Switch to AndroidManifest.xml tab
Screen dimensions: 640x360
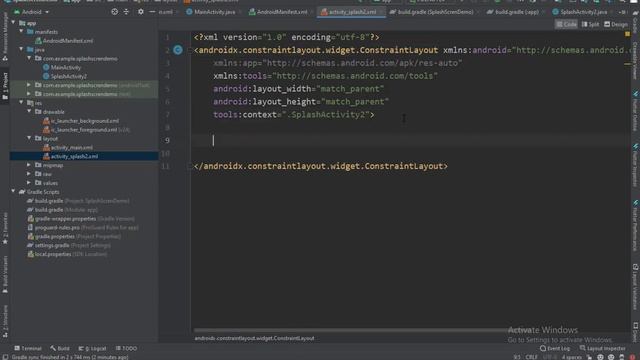[x=278, y=12]
